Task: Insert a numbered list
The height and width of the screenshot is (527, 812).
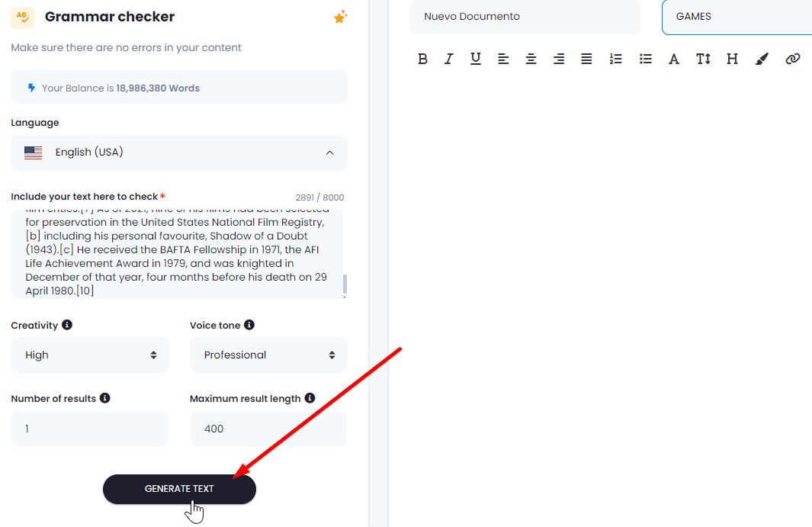Action: point(616,59)
